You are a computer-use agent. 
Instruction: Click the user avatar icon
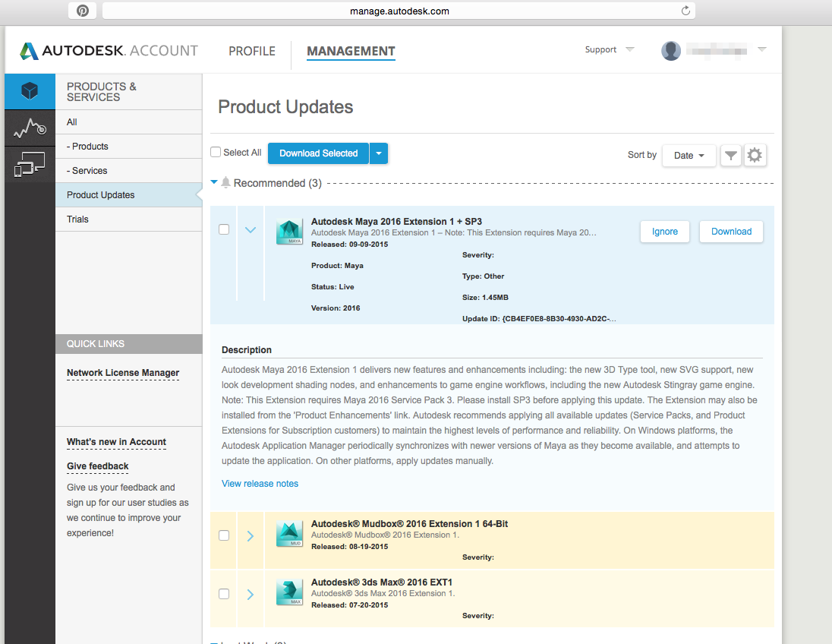[x=671, y=50]
